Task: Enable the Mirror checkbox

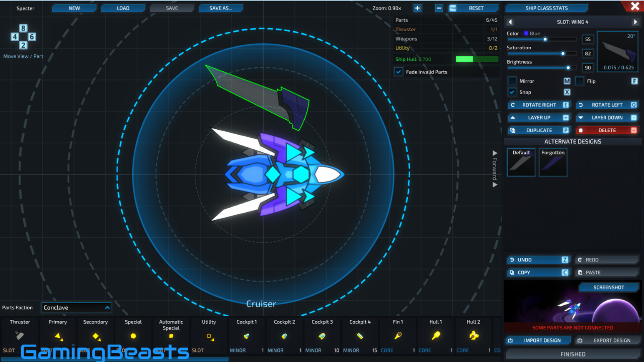Action: click(512, 81)
